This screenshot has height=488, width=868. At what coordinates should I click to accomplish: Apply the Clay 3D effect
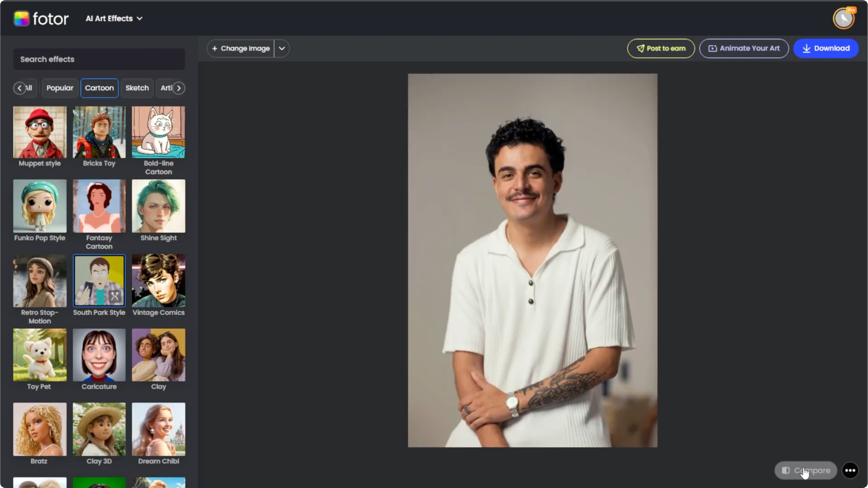[99, 429]
